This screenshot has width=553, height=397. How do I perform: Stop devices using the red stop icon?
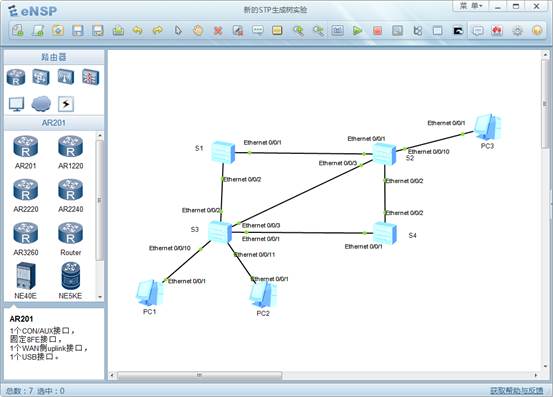[x=377, y=31]
